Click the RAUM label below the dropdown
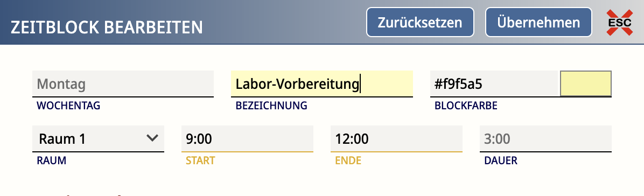The width and height of the screenshot is (644, 196). [x=51, y=160]
